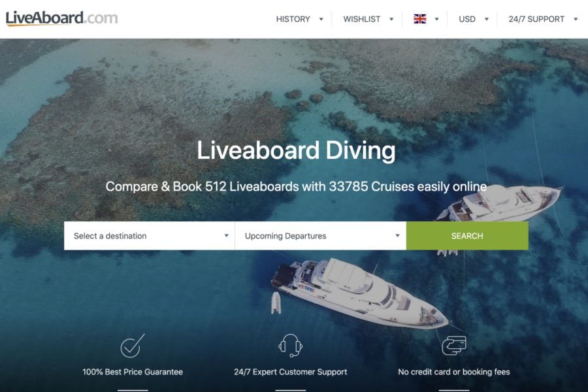
Task: Expand the 24/7 Support dropdown arrow
Action: coord(576,19)
